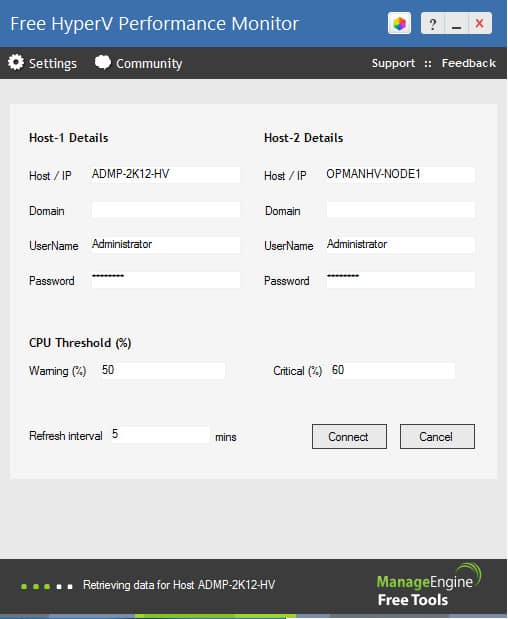Click the Host-2 UserName field
This screenshot has width=508, height=619.
point(400,245)
